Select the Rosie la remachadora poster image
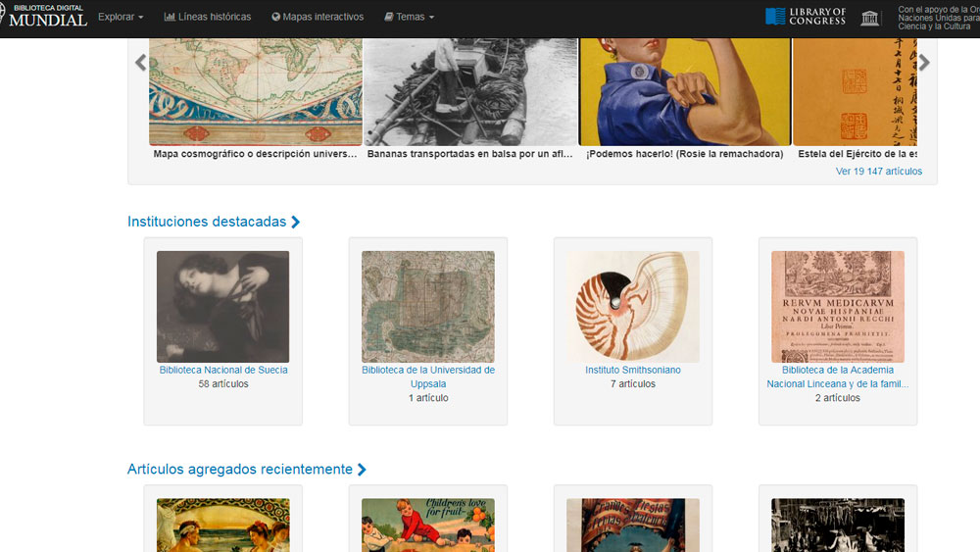 [685, 92]
